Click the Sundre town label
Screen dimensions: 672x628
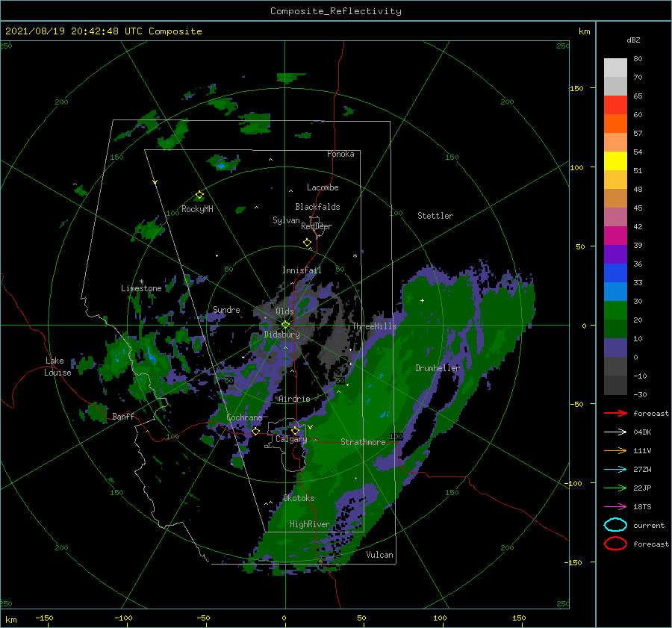(x=226, y=309)
